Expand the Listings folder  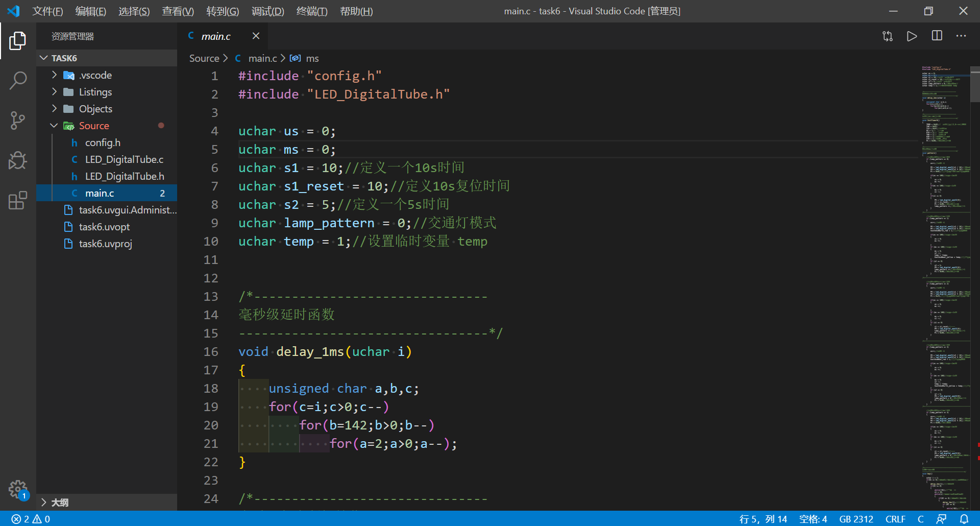[54, 92]
